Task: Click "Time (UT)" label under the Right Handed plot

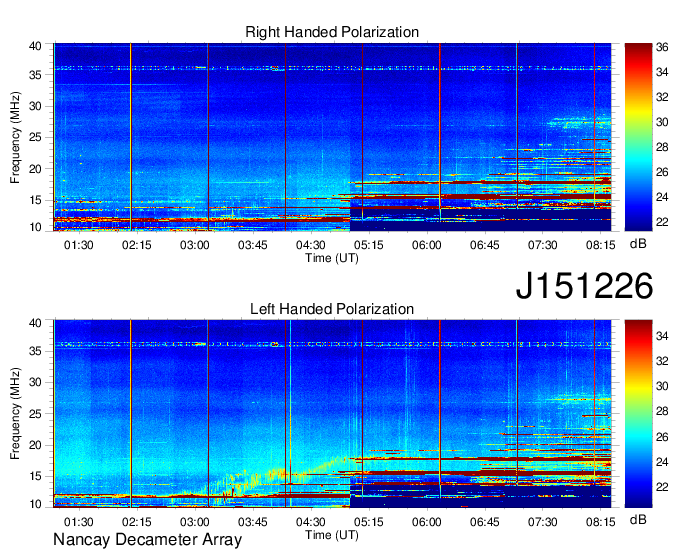Action: (332, 258)
